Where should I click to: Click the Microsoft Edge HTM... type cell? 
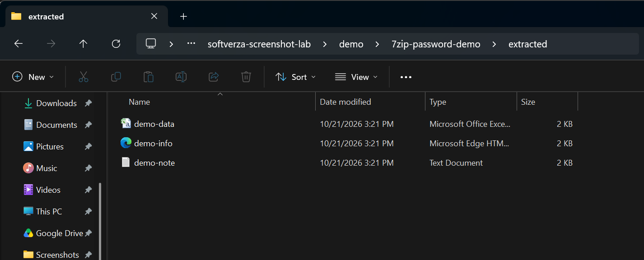tap(469, 144)
